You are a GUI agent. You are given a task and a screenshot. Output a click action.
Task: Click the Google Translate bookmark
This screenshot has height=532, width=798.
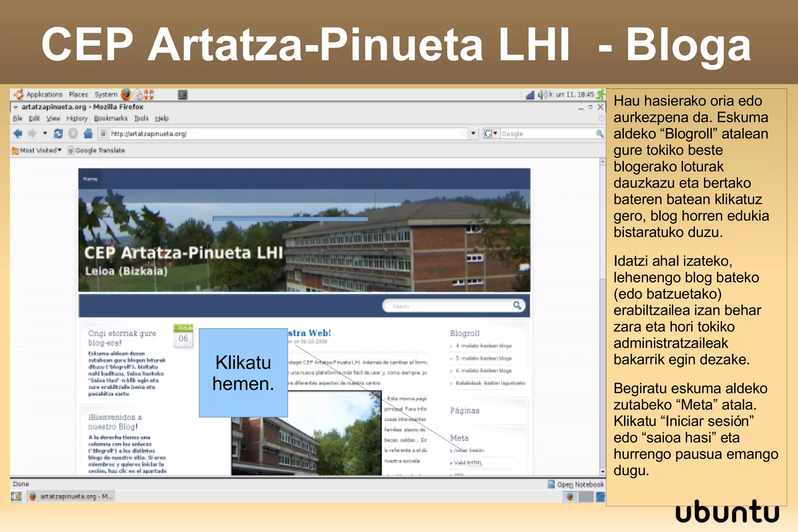[100, 150]
